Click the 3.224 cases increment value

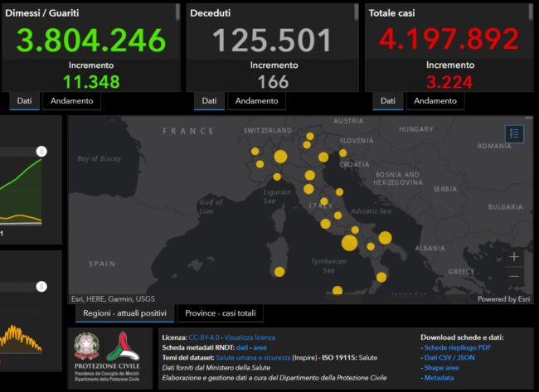(x=449, y=82)
